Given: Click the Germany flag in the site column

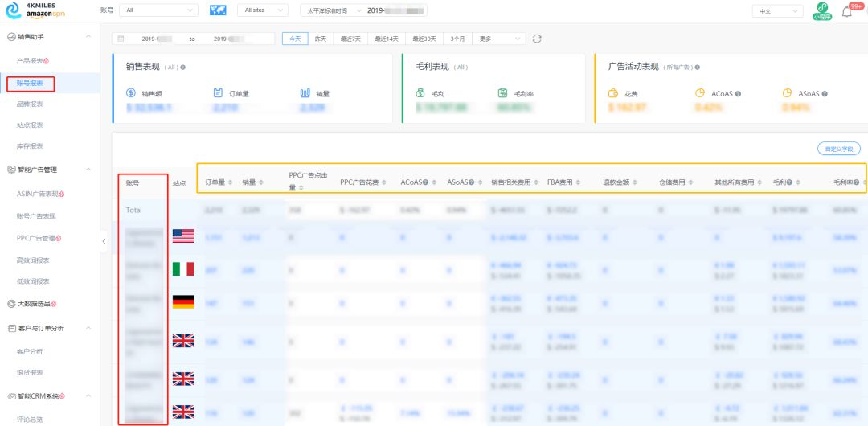Looking at the screenshot, I should tap(183, 302).
